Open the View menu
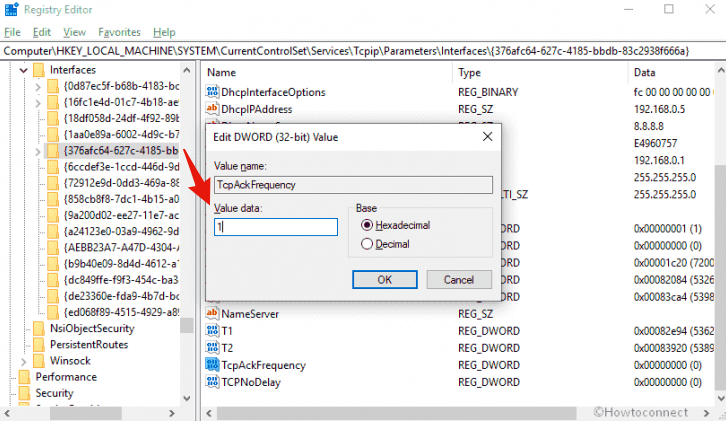This screenshot has width=726, height=421. pos(75,32)
